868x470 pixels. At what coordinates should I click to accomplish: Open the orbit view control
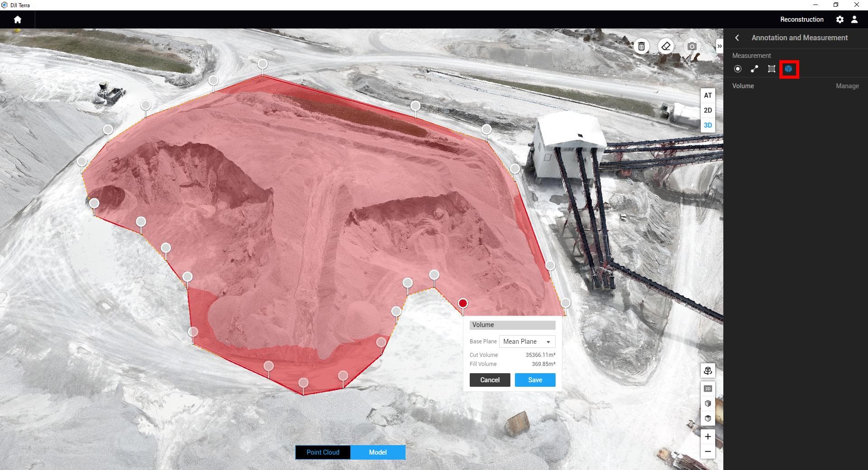click(x=708, y=370)
